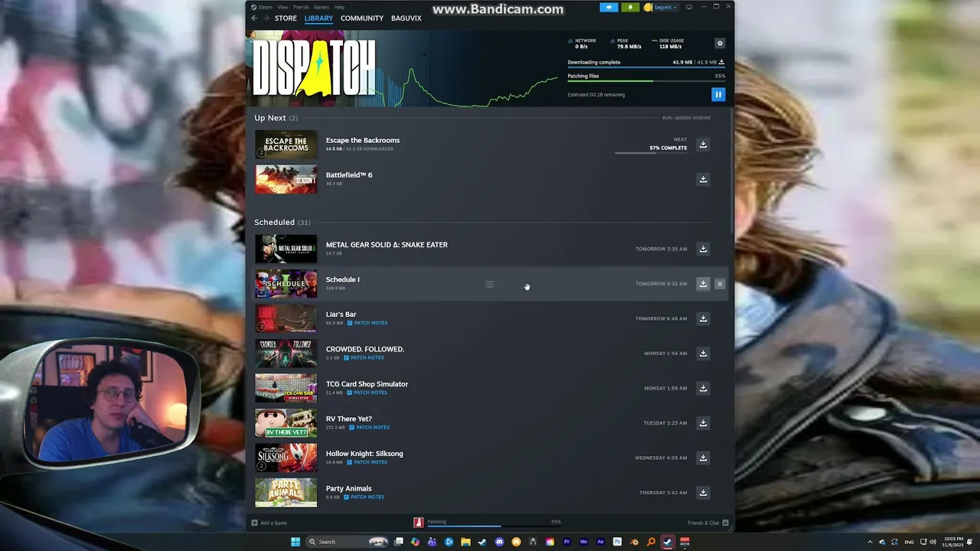Click the Party Animals thumbnail

click(x=286, y=493)
